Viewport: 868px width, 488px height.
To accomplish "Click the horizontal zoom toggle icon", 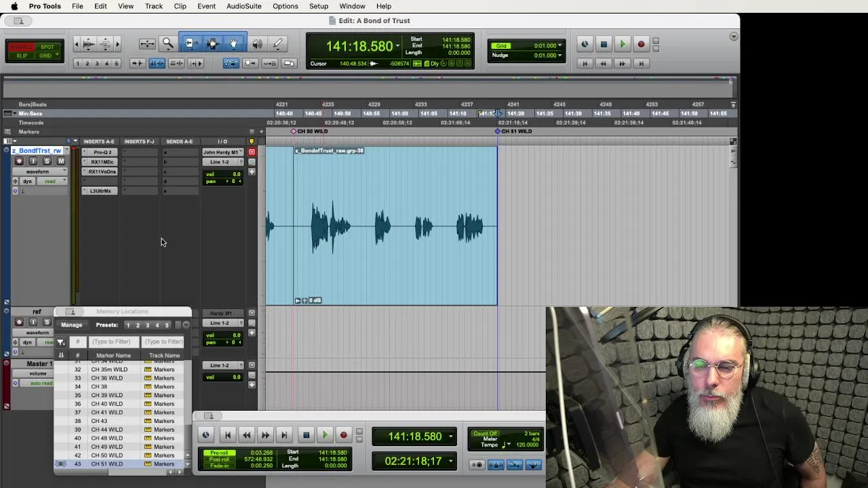I will coord(147,44).
